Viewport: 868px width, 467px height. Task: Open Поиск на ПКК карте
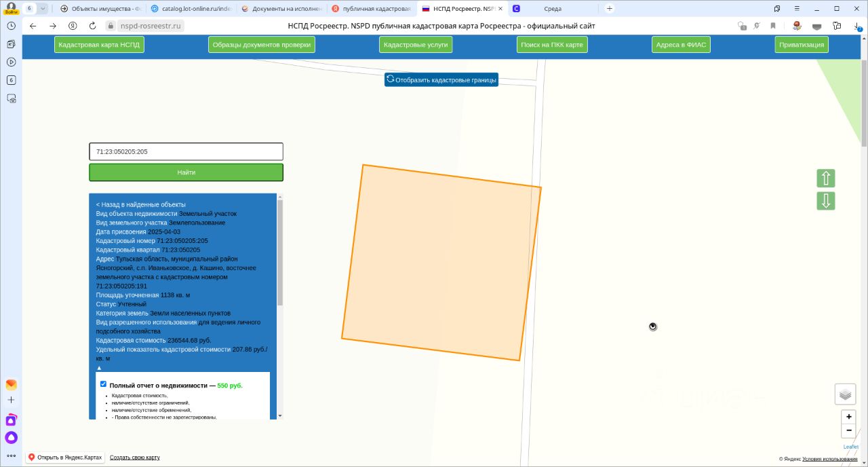click(552, 45)
